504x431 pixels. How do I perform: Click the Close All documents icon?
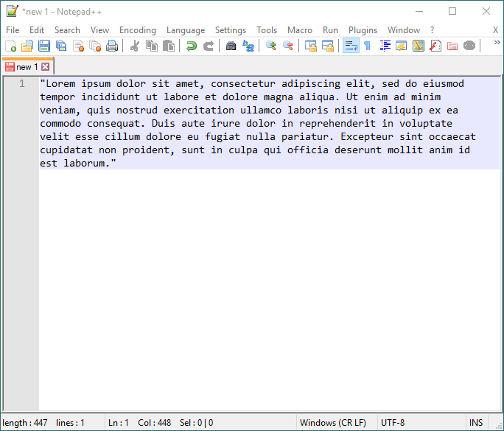pyautogui.click(x=95, y=46)
